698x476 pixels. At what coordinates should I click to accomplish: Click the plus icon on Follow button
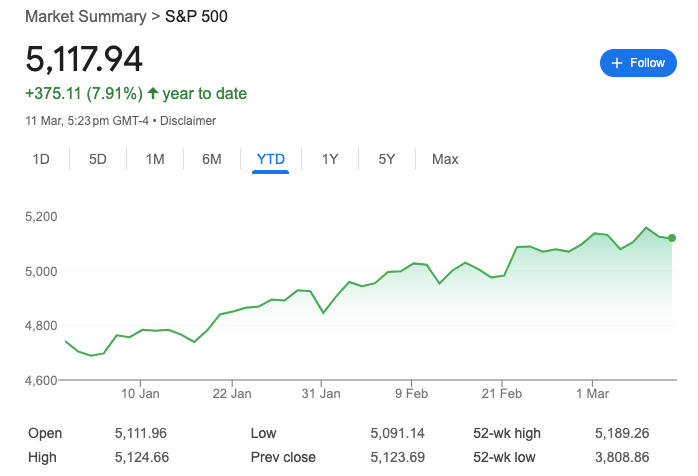(x=617, y=63)
